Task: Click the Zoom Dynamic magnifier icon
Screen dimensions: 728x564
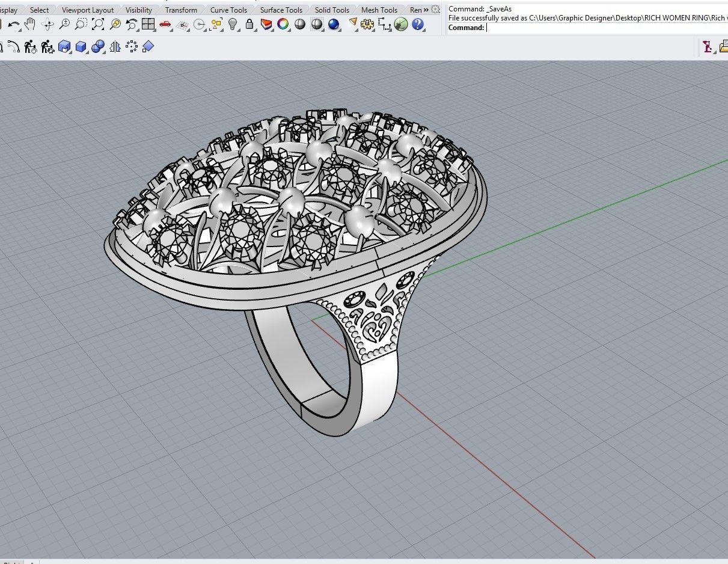Action: tap(64, 25)
